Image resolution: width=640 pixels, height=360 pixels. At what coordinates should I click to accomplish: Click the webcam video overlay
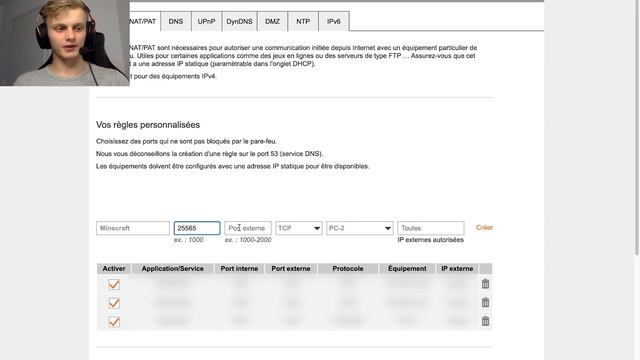65,43
